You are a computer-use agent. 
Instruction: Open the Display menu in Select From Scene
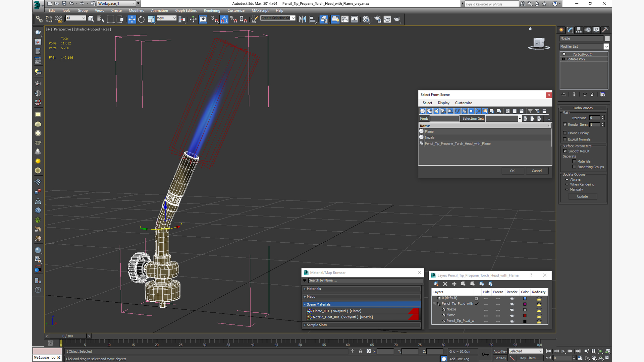[443, 103]
